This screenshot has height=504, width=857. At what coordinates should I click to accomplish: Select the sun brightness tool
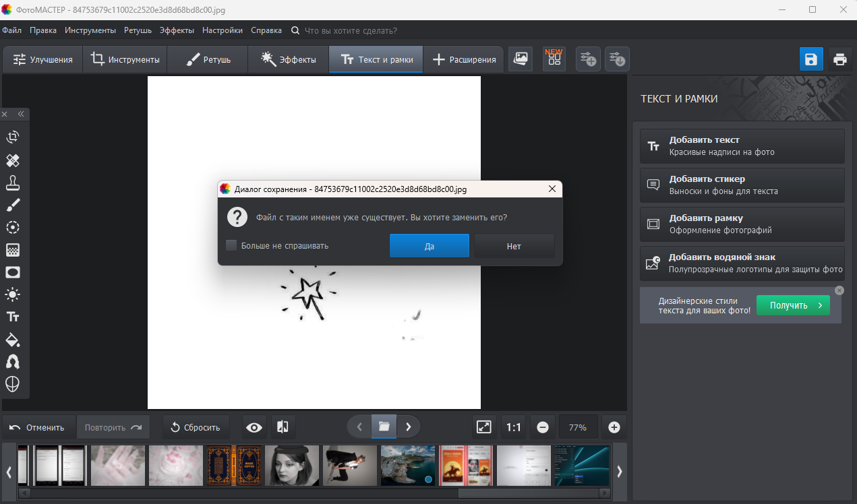coord(13,294)
